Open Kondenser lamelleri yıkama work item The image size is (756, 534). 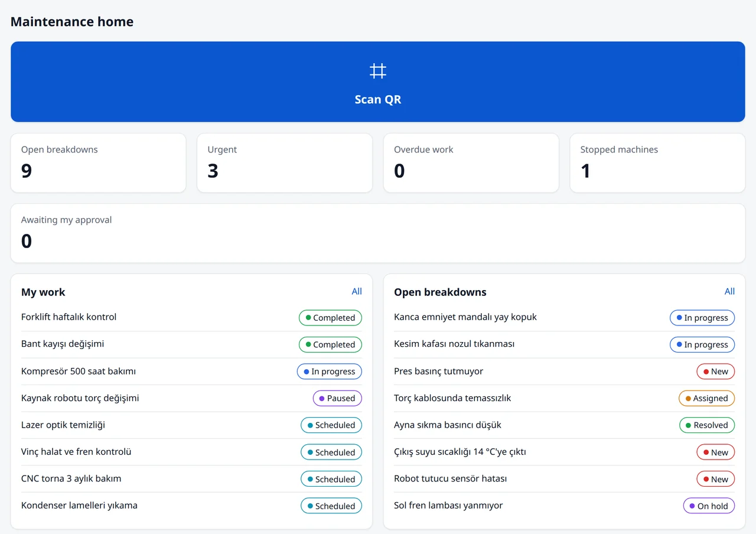point(191,506)
